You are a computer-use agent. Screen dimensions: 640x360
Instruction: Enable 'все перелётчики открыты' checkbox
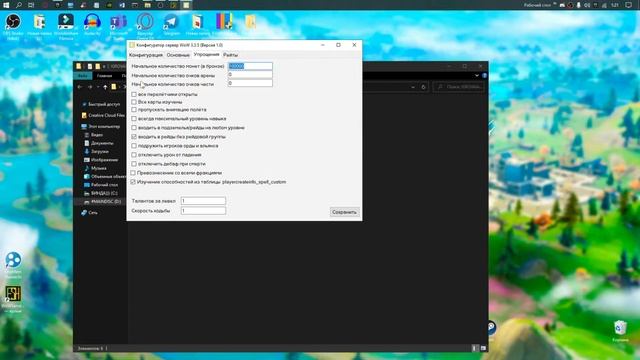tap(134, 94)
